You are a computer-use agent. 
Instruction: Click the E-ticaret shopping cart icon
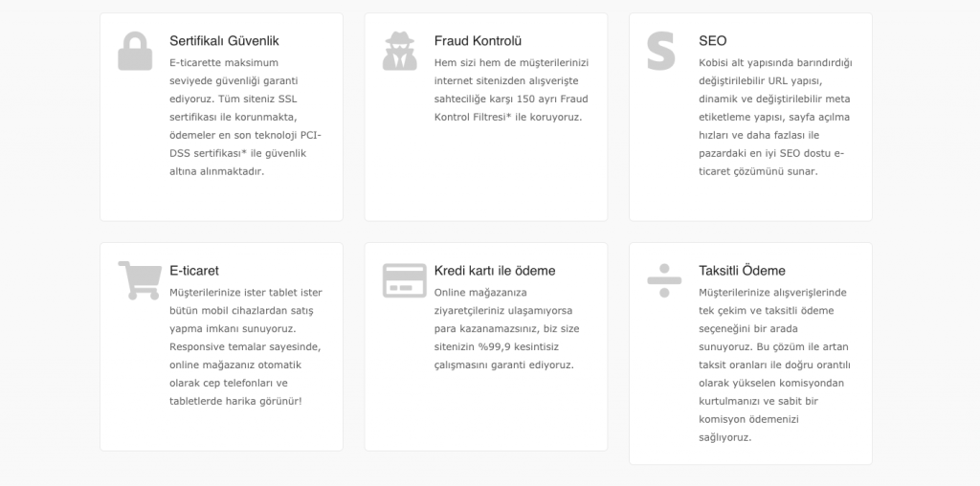pyautogui.click(x=139, y=280)
